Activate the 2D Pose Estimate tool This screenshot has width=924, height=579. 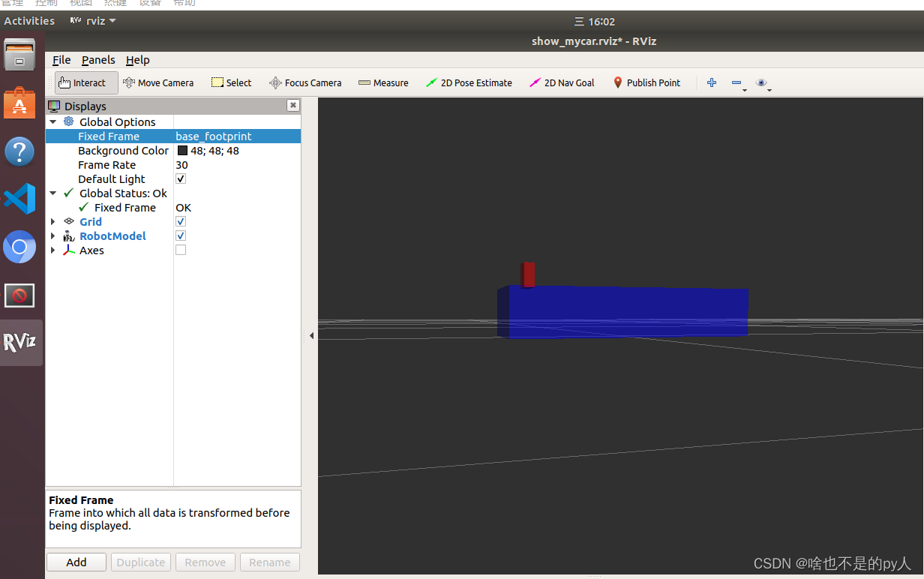coord(469,82)
